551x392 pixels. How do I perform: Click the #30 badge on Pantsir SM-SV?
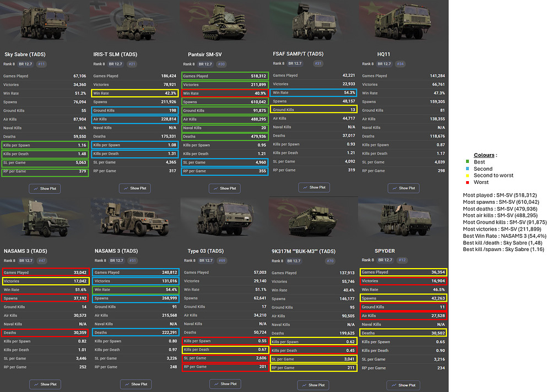(x=222, y=64)
